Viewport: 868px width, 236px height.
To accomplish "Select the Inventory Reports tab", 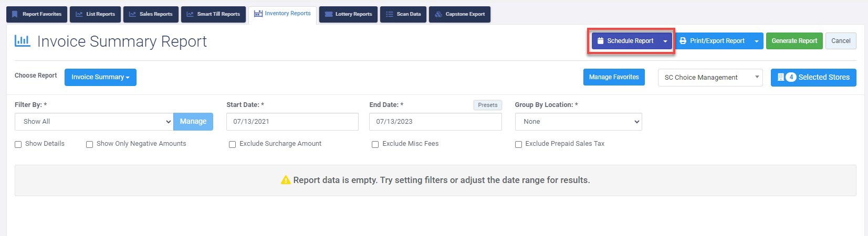I will [283, 14].
